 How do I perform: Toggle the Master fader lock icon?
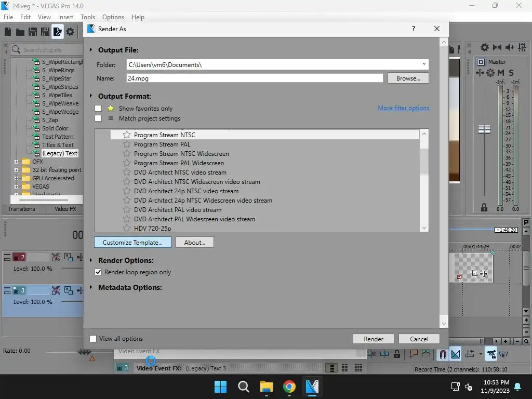(x=484, y=207)
